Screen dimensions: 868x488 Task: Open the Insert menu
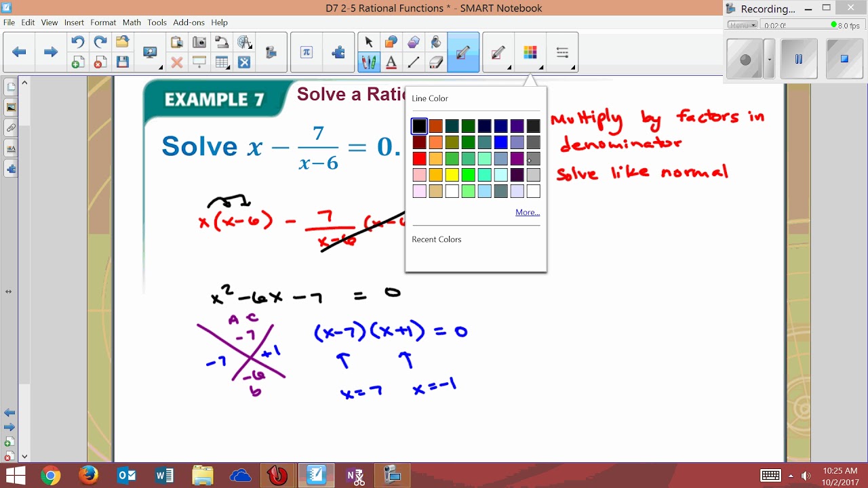click(74, 22)
